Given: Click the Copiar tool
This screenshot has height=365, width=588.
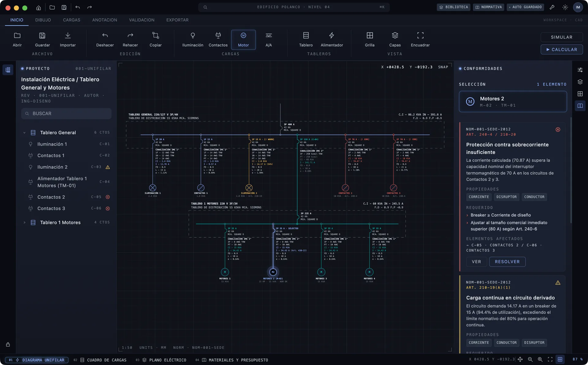Looking at the screenshot, I should point(156,40).
